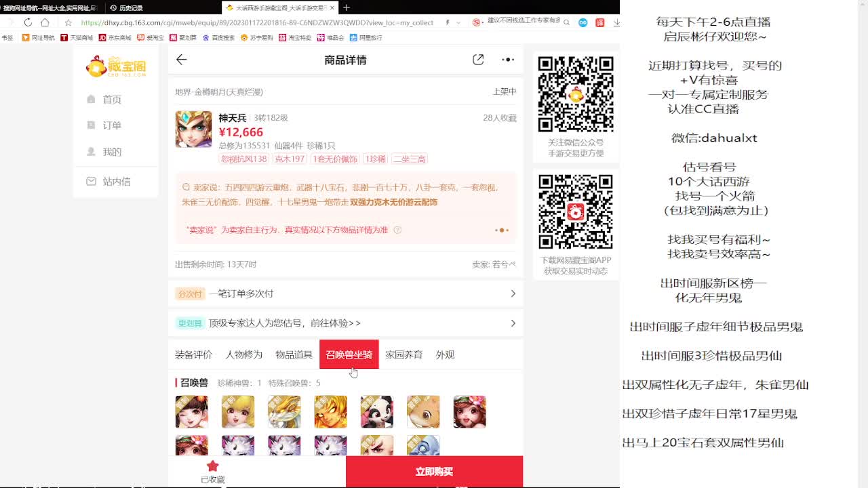Switch to the 搜狗网址导航 browser tab
868x488 pixels.
click(x=50, y=7)
